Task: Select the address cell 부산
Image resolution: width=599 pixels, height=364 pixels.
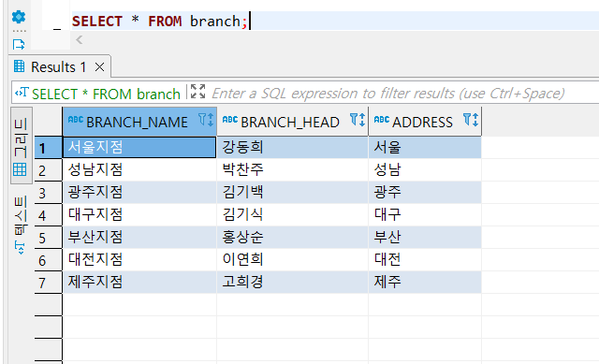Action: [425, 238]
